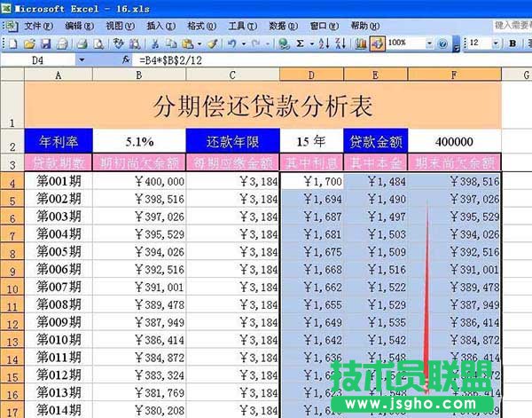Expand the Undo history dropdown
The height and width of the screenshot is (418, 532).
pos(243,43)
